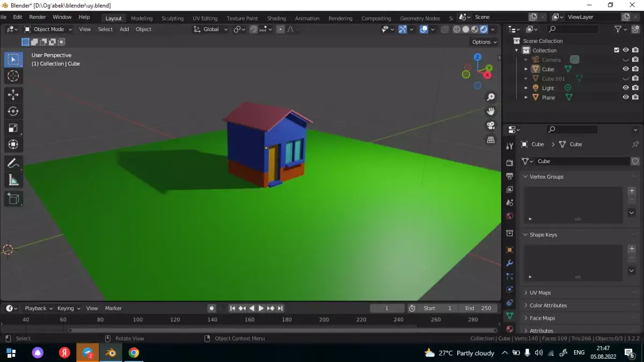Hide the Plane object with eye icon
This screenshot has width=644, height=362.
pyautogui.click(x=626, y=98)
